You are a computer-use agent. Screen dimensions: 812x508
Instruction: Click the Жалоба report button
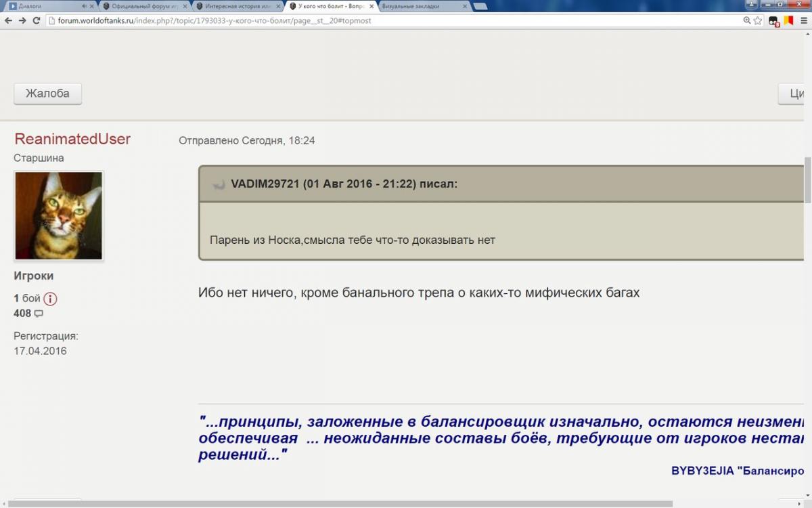click(47, 93)
